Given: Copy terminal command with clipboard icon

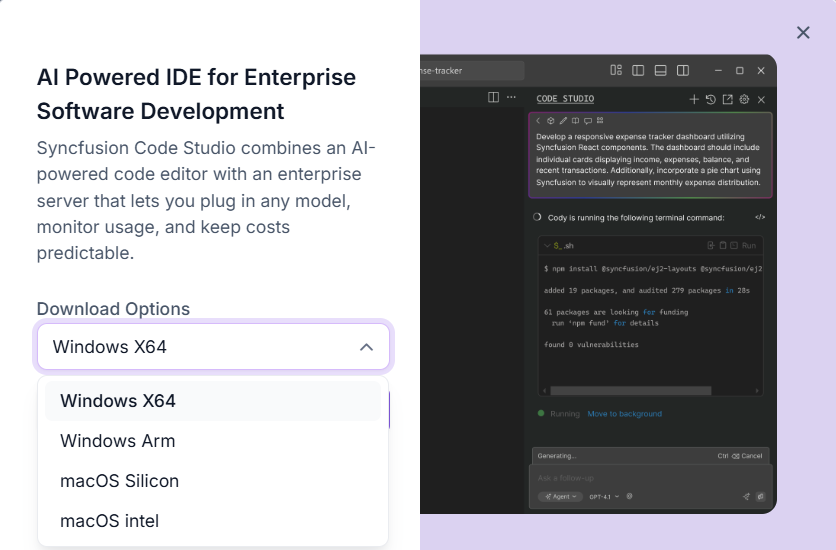Looking at the screenshot, I should coord(722,245).
